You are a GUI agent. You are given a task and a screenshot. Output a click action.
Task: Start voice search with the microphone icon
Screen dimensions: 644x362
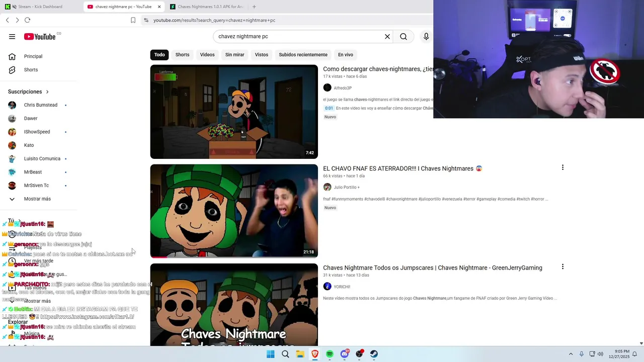(426, 36)
